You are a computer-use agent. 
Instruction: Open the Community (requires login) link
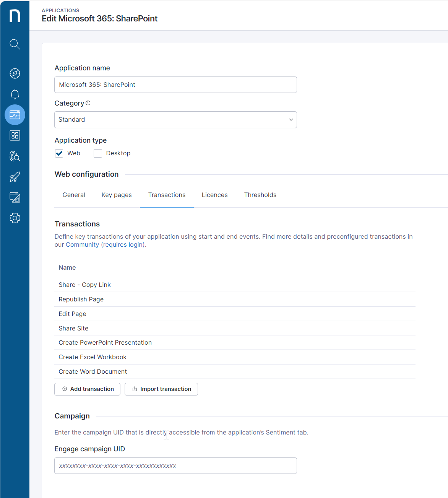pos(105,245)
